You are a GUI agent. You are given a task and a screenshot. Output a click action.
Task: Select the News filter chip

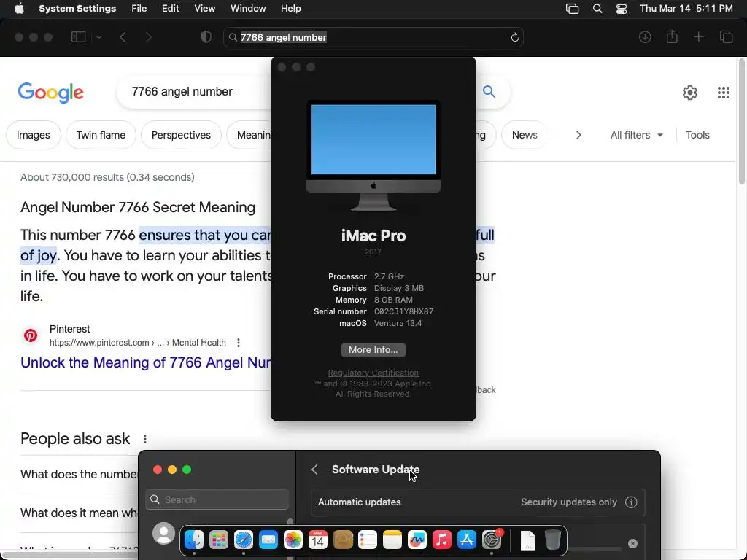click(524, 135)
